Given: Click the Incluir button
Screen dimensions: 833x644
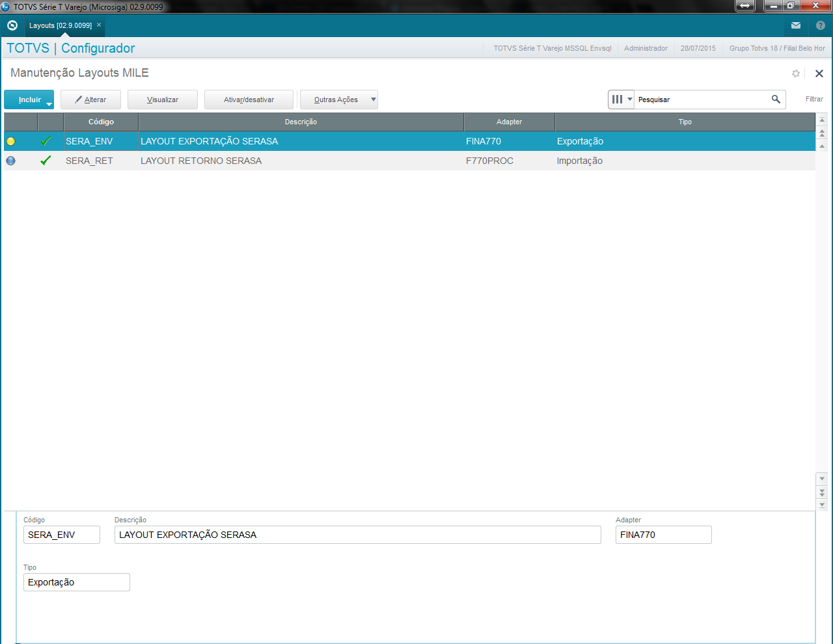Looking at the screenshot, I should 29,100.
